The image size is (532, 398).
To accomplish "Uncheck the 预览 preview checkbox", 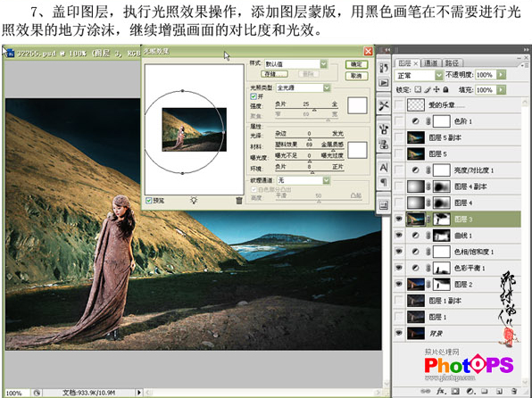I will click(148, 201).
